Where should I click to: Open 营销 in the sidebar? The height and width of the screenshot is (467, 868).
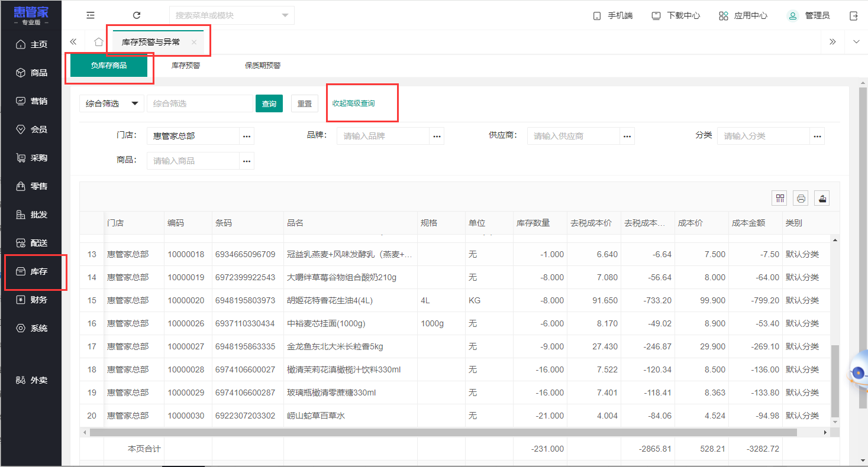[31, 101]
